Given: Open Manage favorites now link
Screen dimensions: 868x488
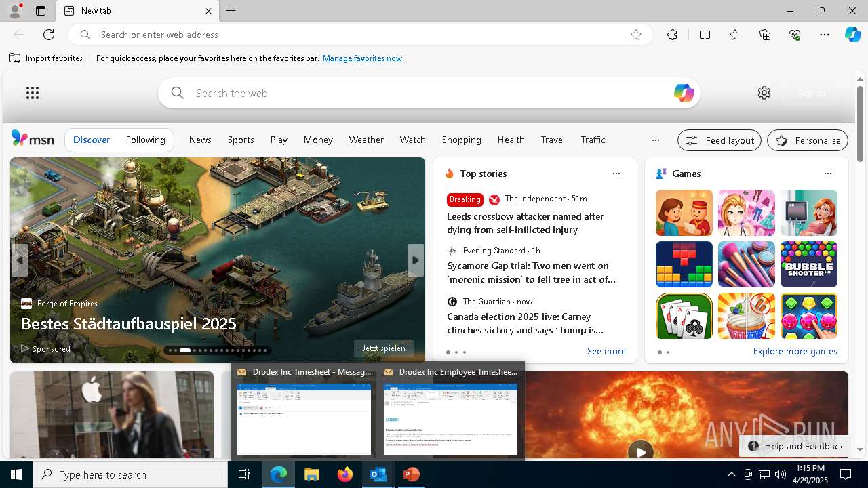Looking at the screenshot, I should [x=362, y=58].
